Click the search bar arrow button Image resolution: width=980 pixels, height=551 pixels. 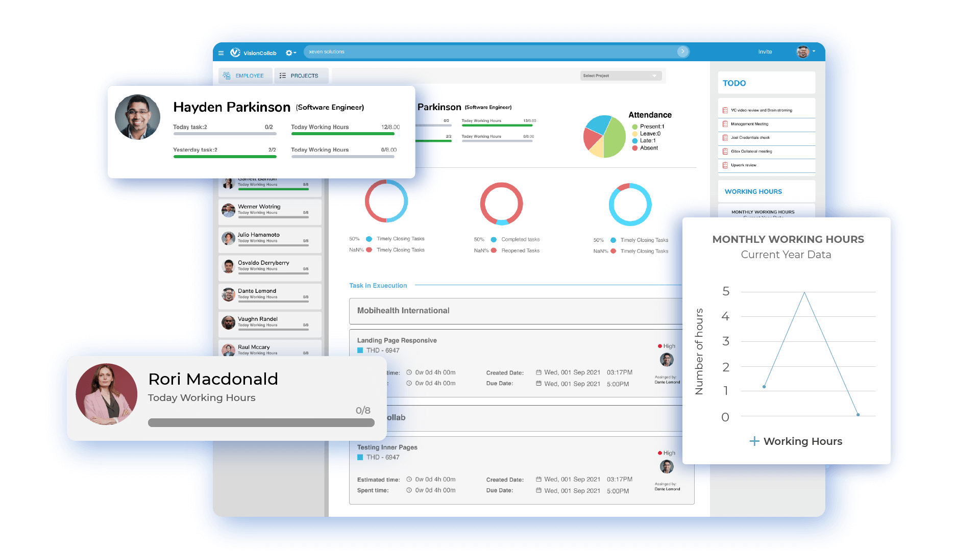(x=682, y=52)
